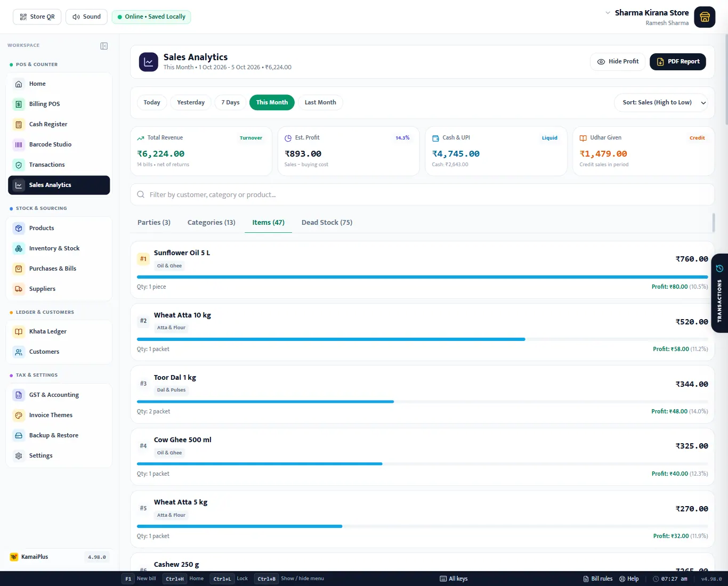Select the Items (47) tab
The height and width of the screenshot is (586, 728).
click(x=269, y=223)
